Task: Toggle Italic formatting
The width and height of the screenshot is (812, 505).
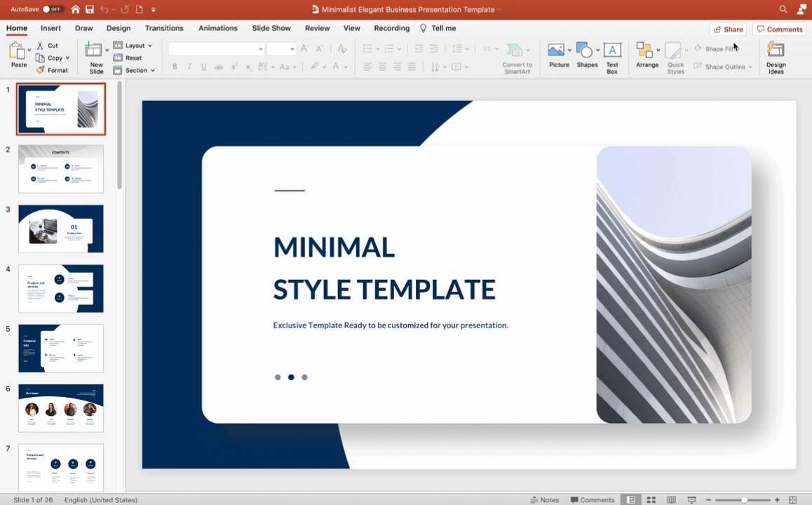Action: (x=189, y=67)
